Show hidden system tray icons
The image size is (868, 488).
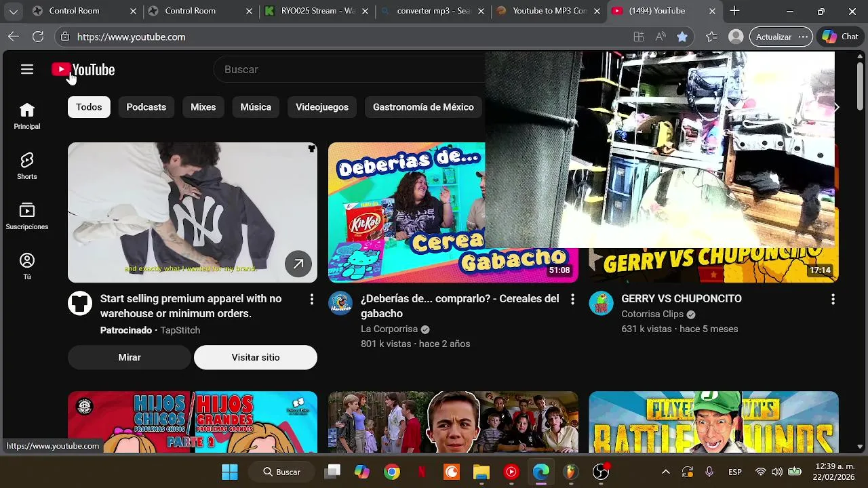click(665, 472)
